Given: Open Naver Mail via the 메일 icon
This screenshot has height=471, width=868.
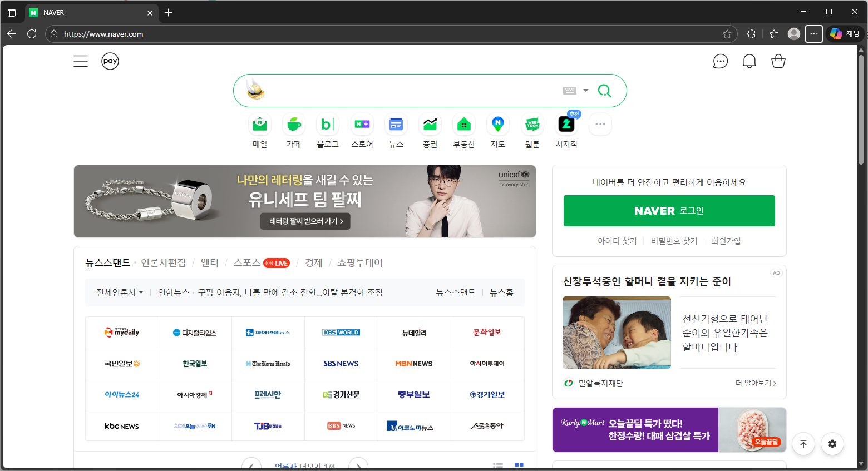Looking at the screenshot, I should point(259,124).
